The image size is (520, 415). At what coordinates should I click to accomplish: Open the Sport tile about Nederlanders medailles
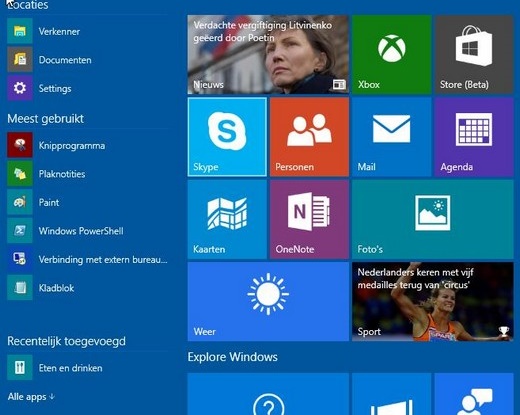(x=433, y=302)
